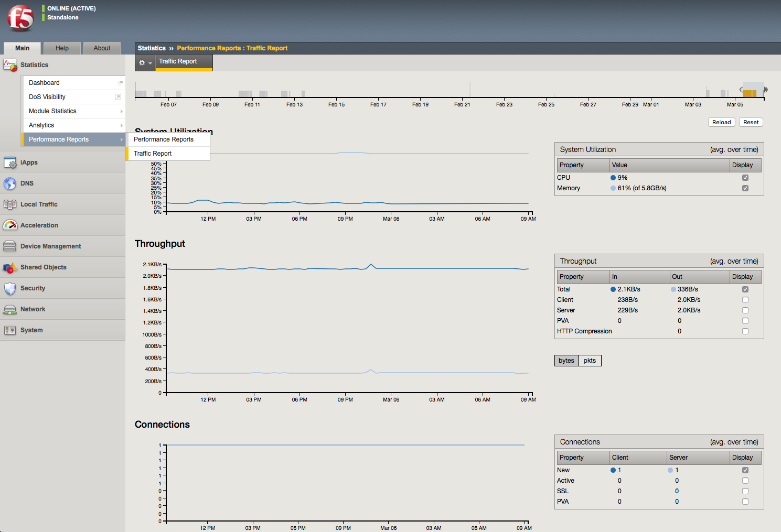Open DoS Visibility menu item
The width and height of the screenshot is (781, 532).
coord(73,97)
